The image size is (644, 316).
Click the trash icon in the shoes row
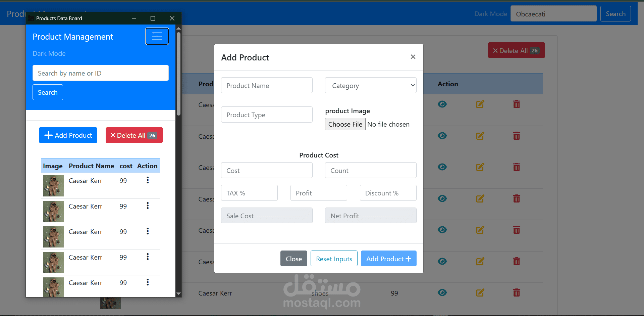(517, 292)
